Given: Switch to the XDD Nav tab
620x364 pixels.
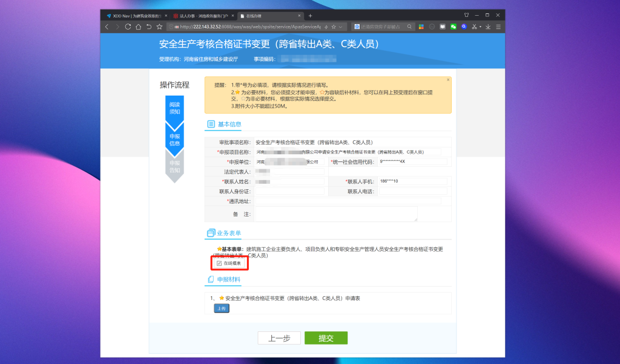Looking at the screenshot, I should 133,15.
